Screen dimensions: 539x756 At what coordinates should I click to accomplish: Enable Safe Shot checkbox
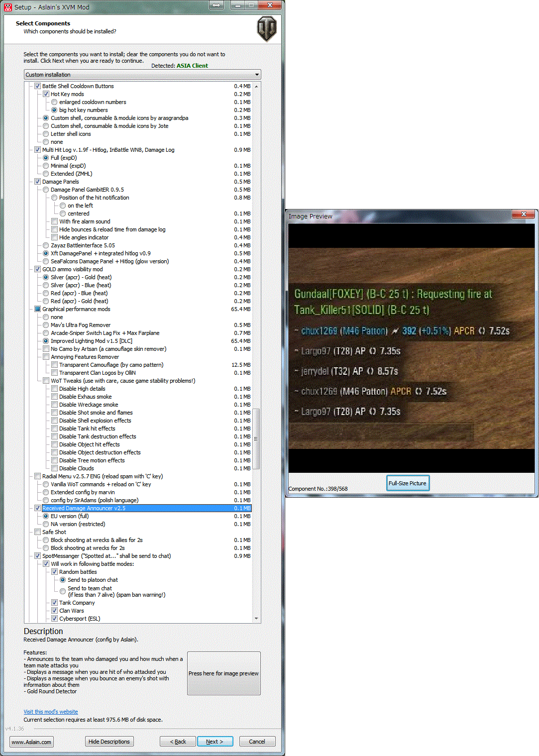[37, 532]
